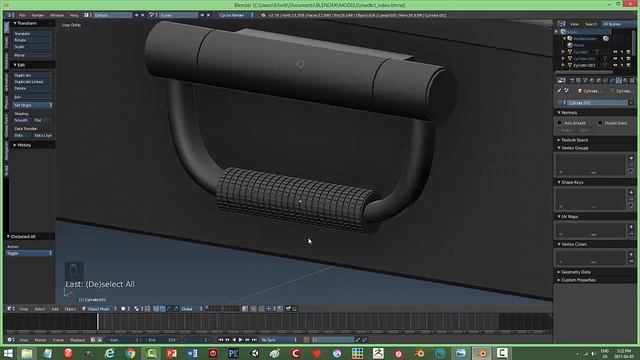Collapse the Transform panel
640x360 pixels.
[27, 23]
